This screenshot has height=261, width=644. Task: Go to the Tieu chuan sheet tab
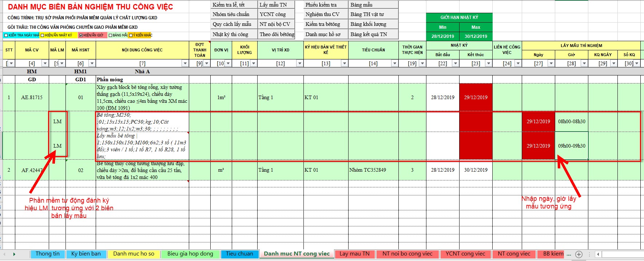coord(239,254)
